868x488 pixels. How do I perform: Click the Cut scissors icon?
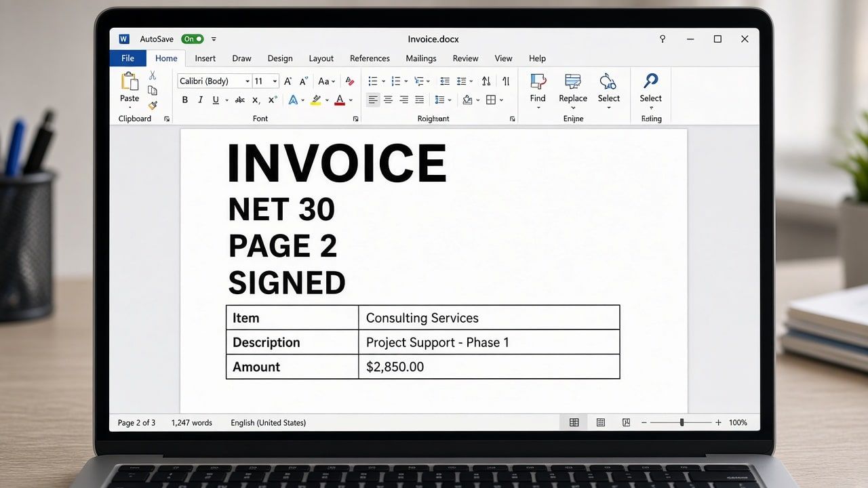[x=153, y=75]
